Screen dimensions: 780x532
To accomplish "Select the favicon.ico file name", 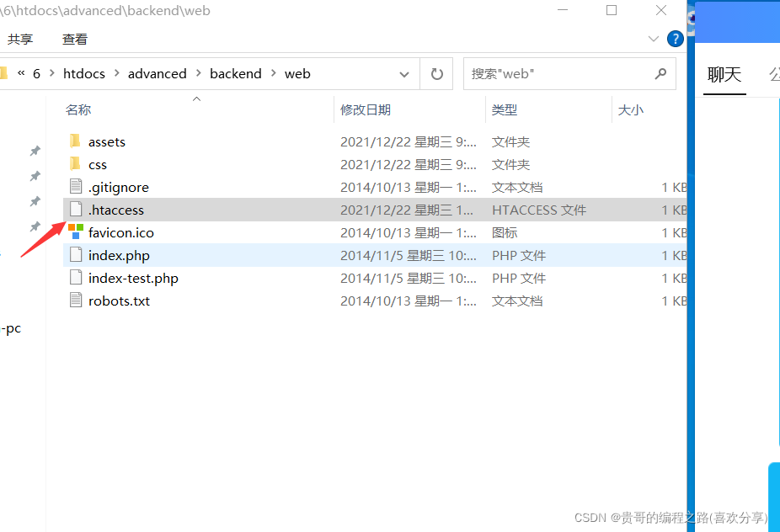I will click(x=121, y=232).
